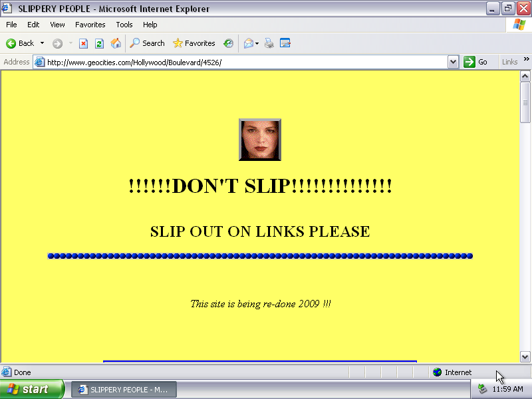Viewport: 532px width, 399px height.
Task: Click the system tray network icon
Action: (x=482, y=389)
